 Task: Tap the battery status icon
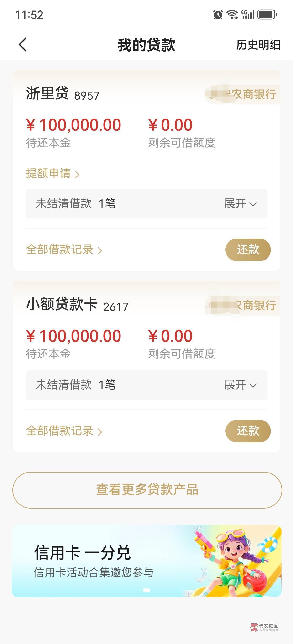pyautogui.click(x=267, y=15)
